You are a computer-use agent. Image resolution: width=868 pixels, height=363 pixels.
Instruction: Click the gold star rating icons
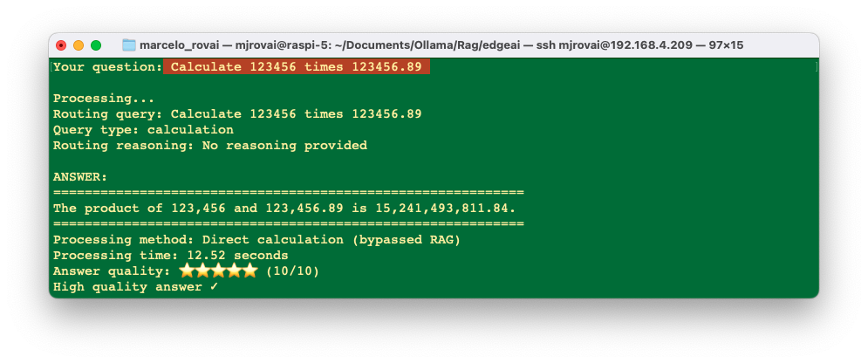point(219,271)
